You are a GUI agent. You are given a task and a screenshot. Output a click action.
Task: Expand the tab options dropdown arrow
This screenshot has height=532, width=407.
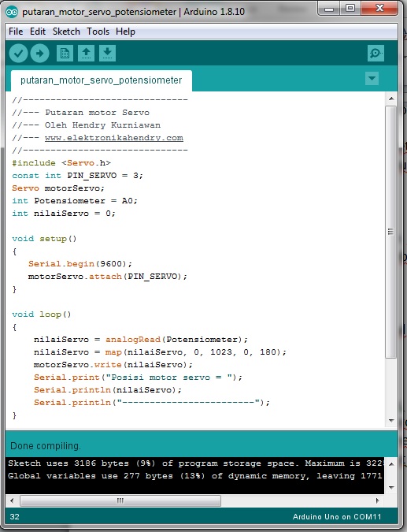click(372, 78)
